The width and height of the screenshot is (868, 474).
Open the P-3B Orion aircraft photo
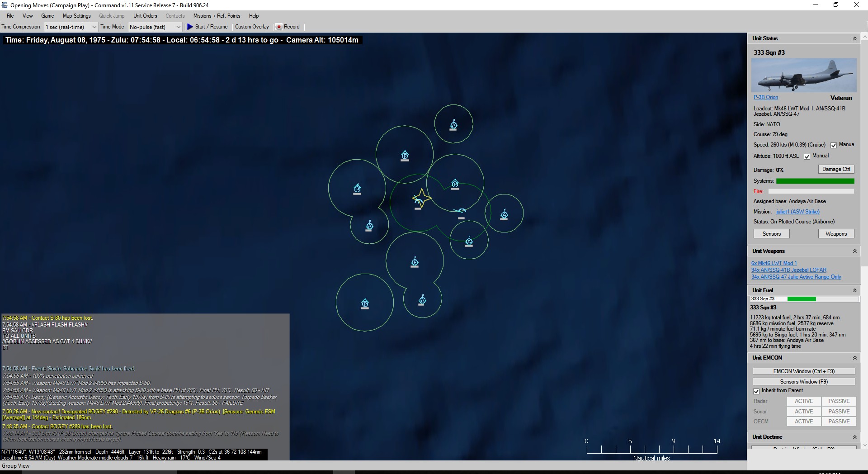click(804, 75)
